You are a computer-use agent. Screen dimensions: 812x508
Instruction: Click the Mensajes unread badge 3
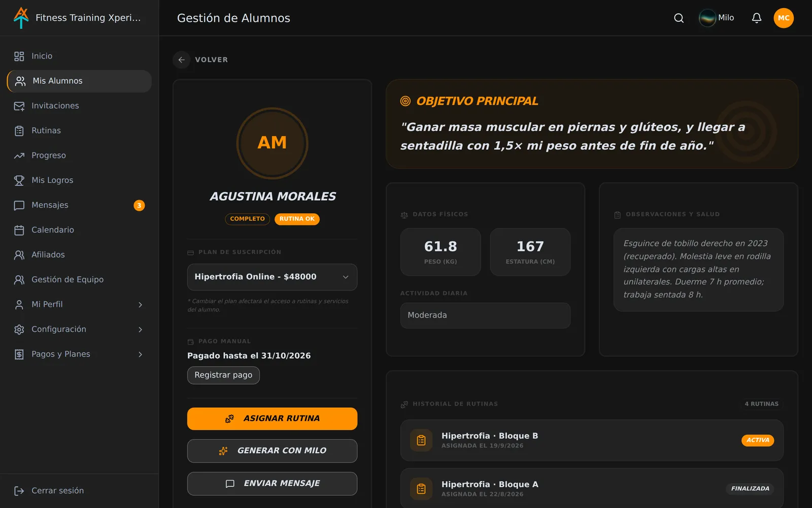point(139,206)
